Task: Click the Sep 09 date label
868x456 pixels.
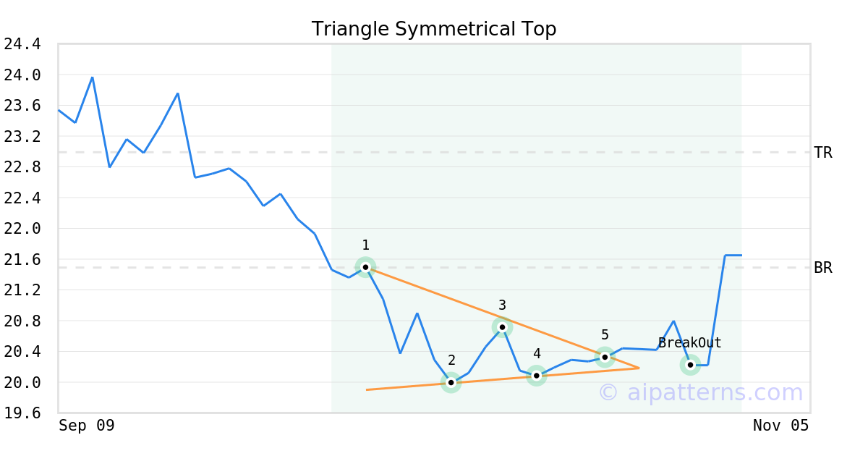Action: coord(87,426)
